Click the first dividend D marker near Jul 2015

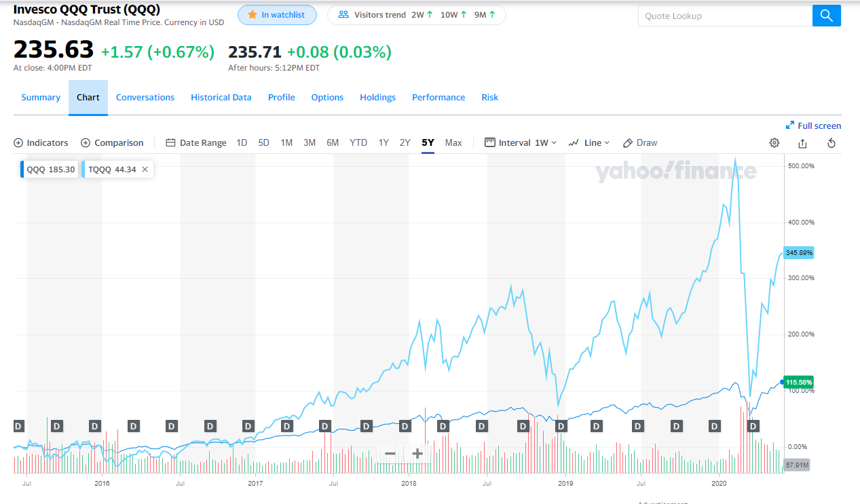tap(19, 426)
